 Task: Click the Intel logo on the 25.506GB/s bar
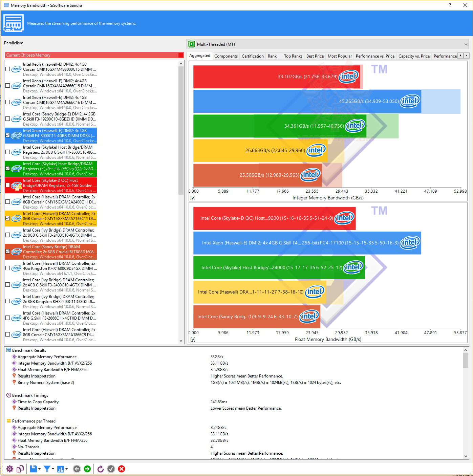click(x=310, y=175)
